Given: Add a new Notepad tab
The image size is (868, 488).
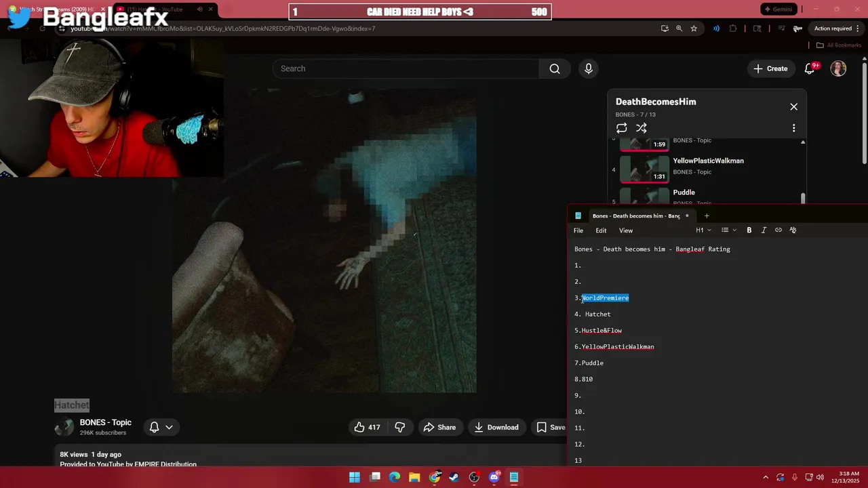Looking at the screenshot, I should click(x=707, y=216).
